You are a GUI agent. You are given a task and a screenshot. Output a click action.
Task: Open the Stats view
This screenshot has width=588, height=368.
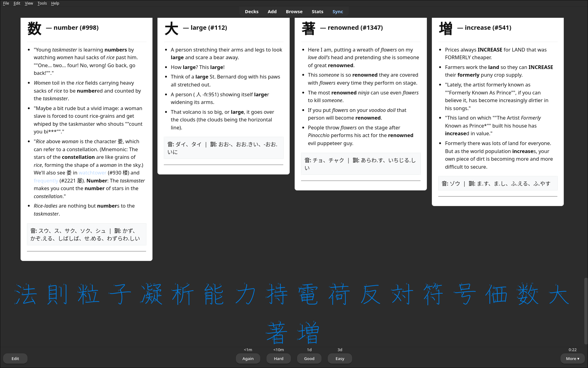317,12
